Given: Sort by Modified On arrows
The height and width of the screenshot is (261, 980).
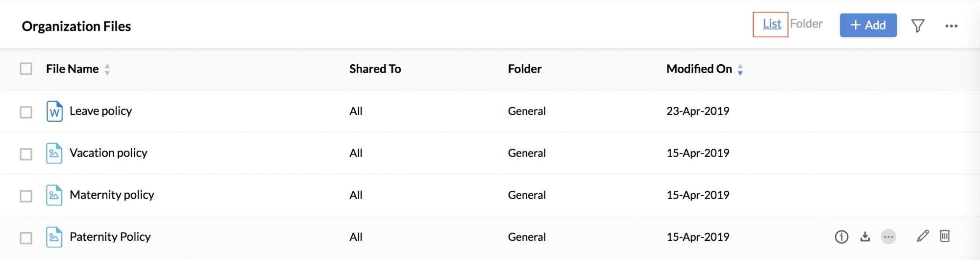Looking at the screenshot, I should point(740,70).
